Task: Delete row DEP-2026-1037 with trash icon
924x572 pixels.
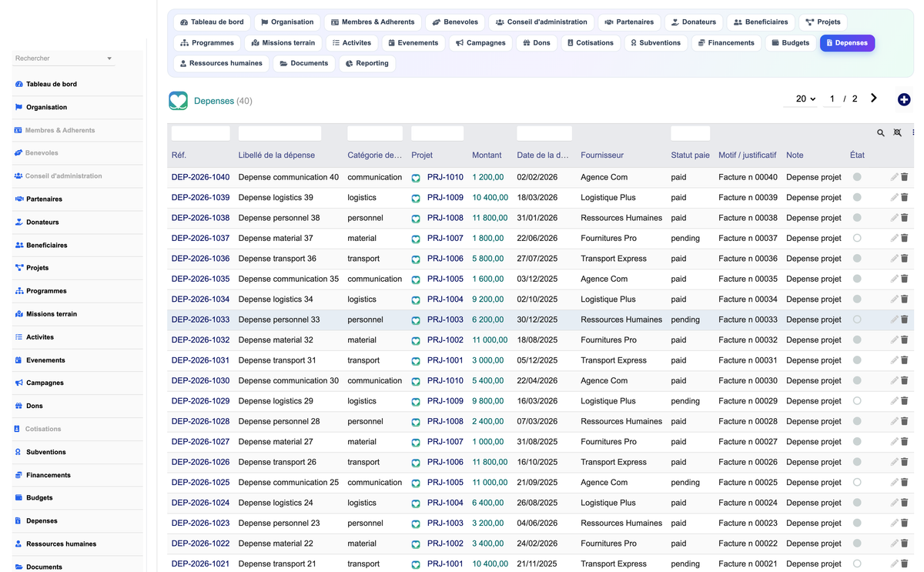Action: (x=905, y=239)
